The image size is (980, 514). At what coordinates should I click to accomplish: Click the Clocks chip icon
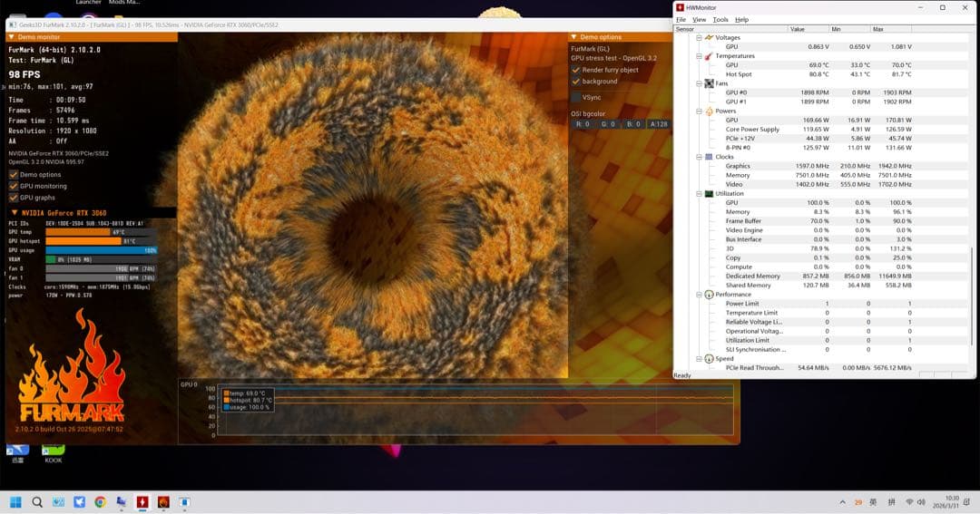(x=709, y=157)
